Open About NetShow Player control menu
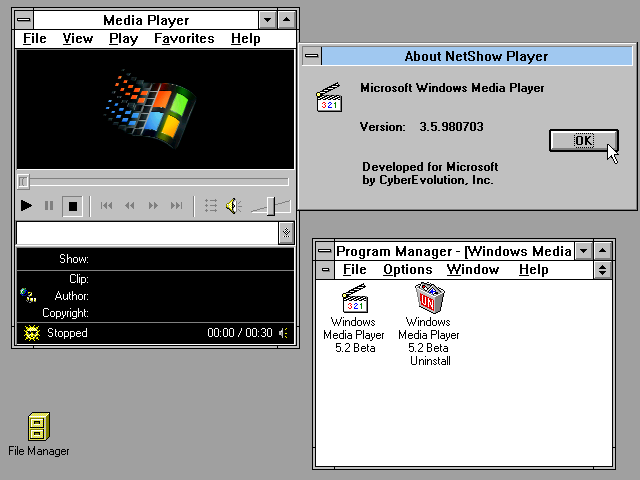This screenshot has width=640, height=480. [x=312, y=56]
